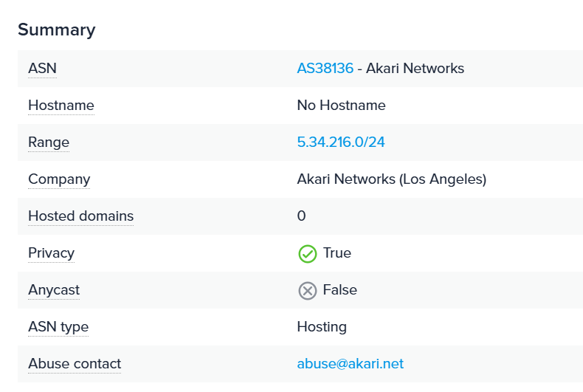Click the Anycast label
The width and height of the screenshot is (583, 392).
[x=54, y=290]
